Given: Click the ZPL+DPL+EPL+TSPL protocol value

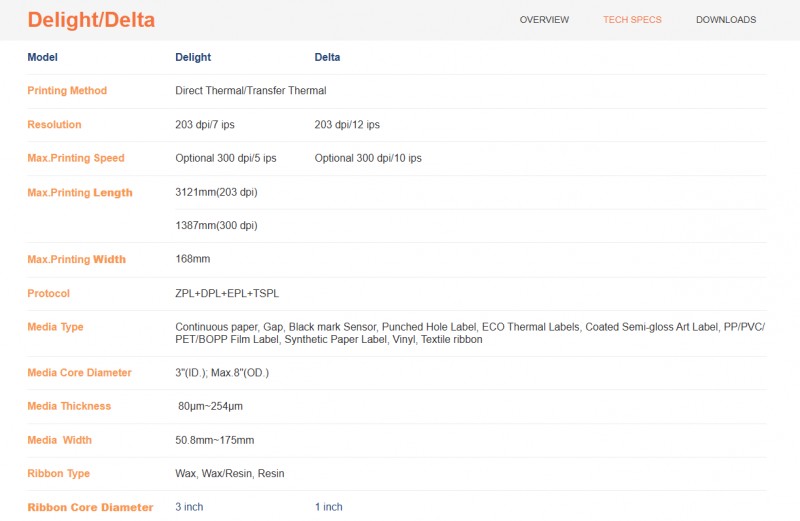Looking at the screenshot, I should (x=227, y=294).
